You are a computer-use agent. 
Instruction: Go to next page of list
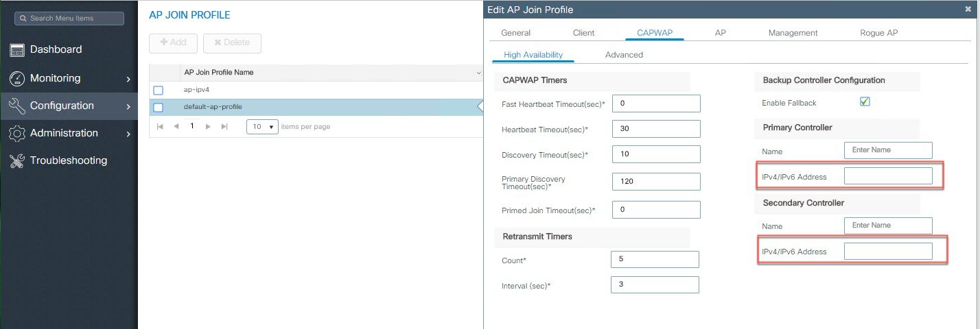(x=209, y=127)
